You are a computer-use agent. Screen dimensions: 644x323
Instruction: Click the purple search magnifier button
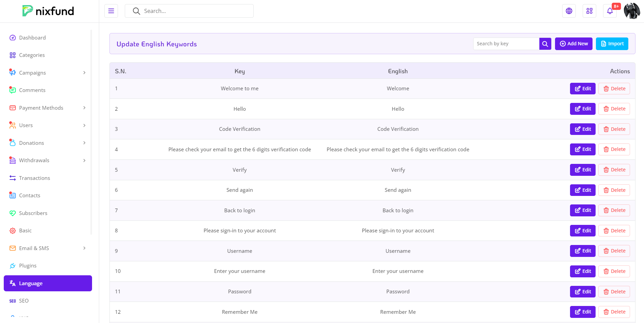pyautogui.click(x=545, y=44)
